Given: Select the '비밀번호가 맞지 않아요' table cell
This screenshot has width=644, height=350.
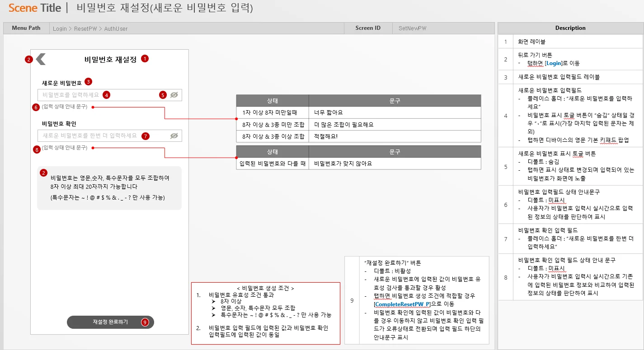Looking at the screenshot, I should pos(395,163).
